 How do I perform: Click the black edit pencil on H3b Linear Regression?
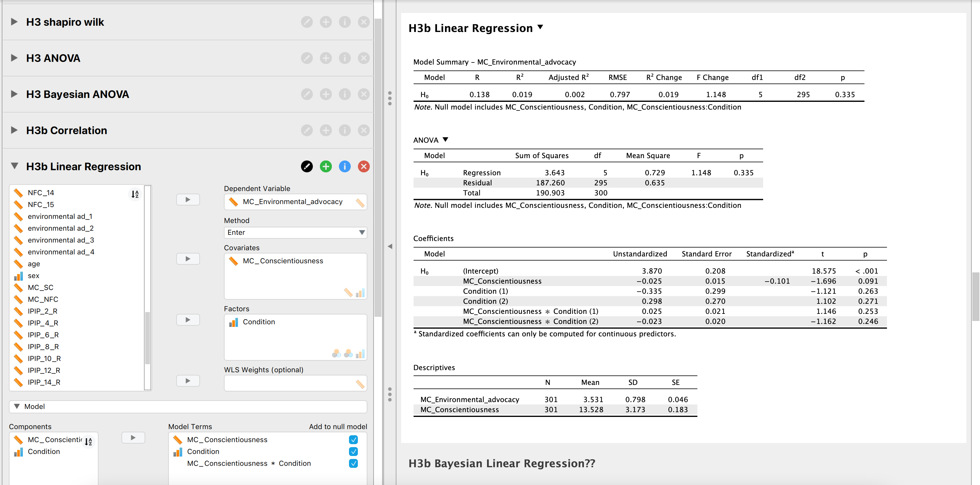[x=307, y=166]
